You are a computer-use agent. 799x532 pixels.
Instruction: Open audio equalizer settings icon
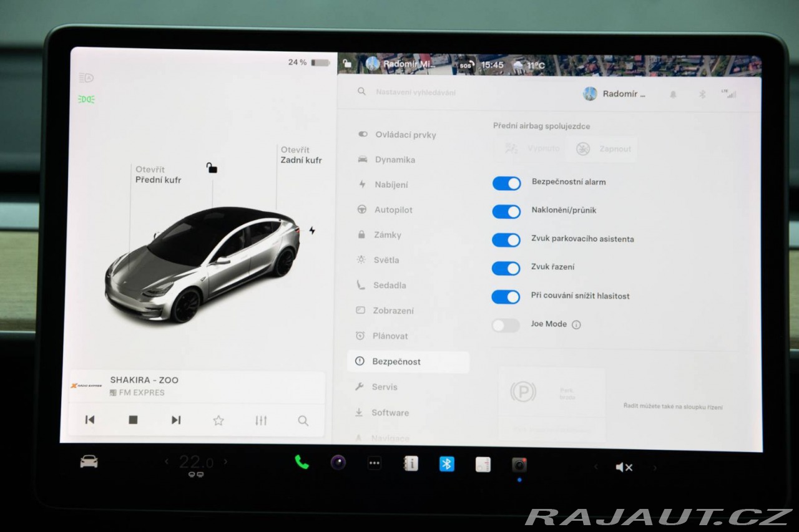pos(261,420)
